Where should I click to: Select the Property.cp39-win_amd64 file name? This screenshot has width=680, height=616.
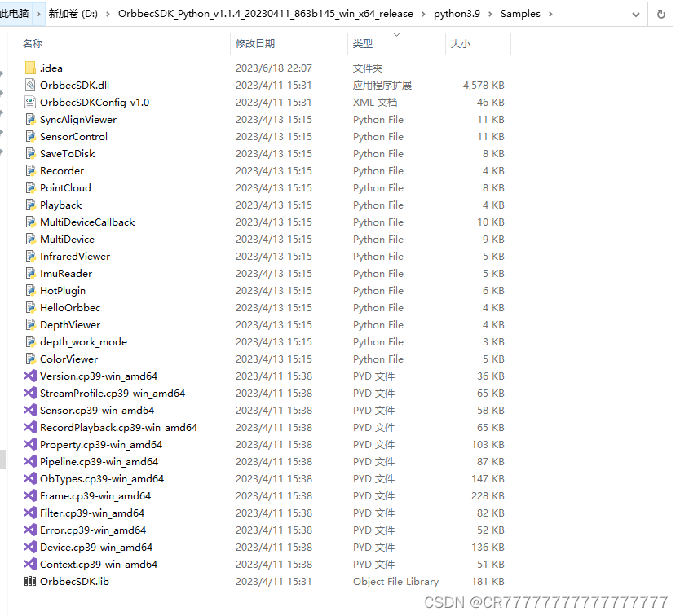pos(101,444)
